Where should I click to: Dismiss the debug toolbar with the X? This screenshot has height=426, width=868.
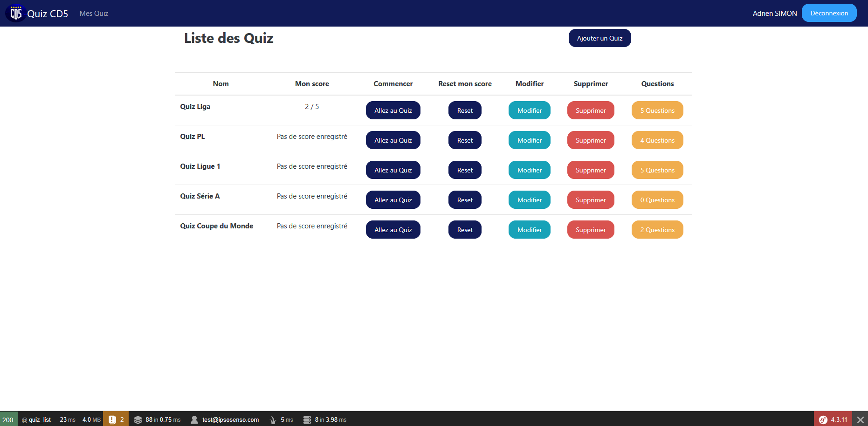(860, 419)
